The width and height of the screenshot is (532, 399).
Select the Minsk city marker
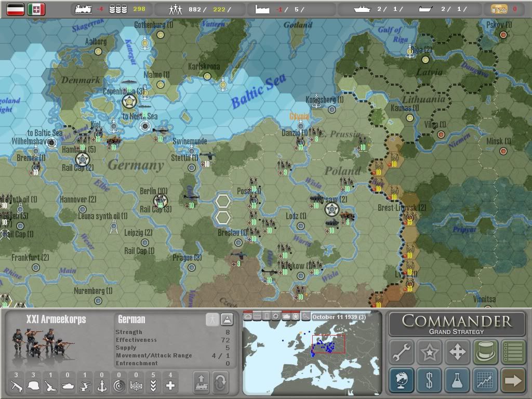point(503,151)
